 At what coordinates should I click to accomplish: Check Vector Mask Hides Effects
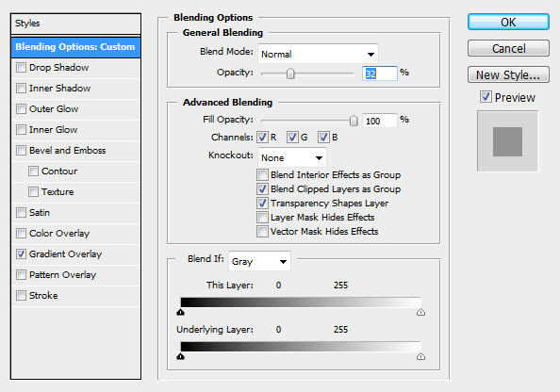(x=262, y=232)
